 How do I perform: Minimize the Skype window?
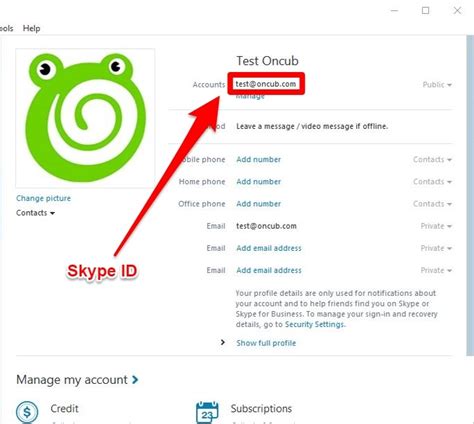[x=394, y=11]
